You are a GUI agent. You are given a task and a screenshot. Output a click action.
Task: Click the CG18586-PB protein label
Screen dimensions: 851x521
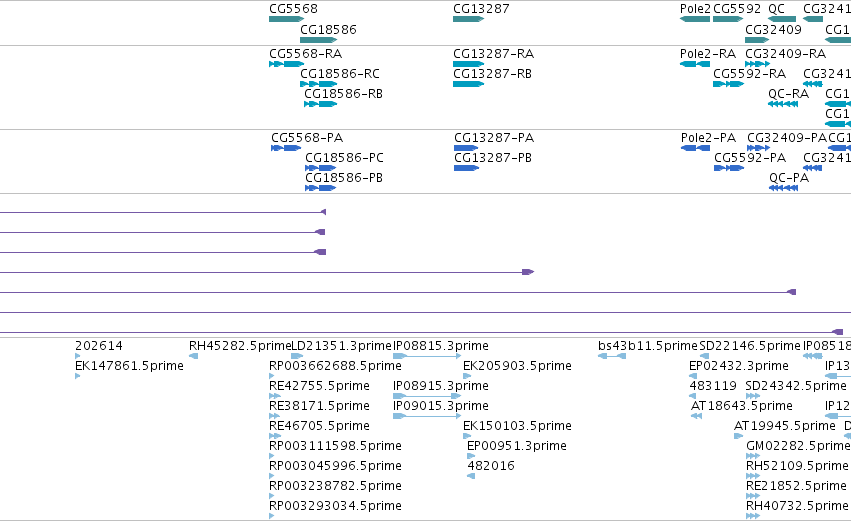344,178
